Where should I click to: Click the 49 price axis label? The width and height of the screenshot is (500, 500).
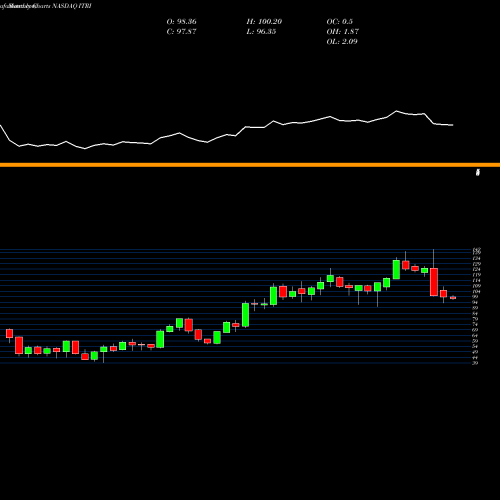point(475,352)
